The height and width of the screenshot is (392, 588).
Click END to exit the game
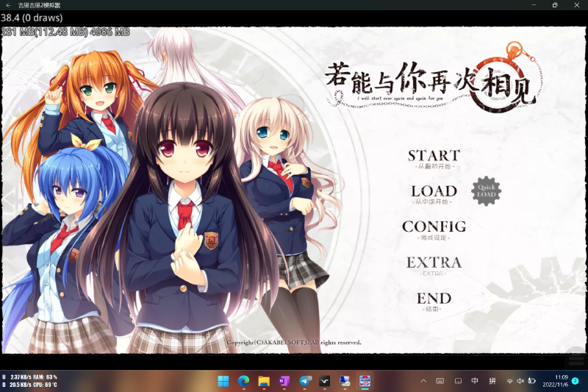434,299
